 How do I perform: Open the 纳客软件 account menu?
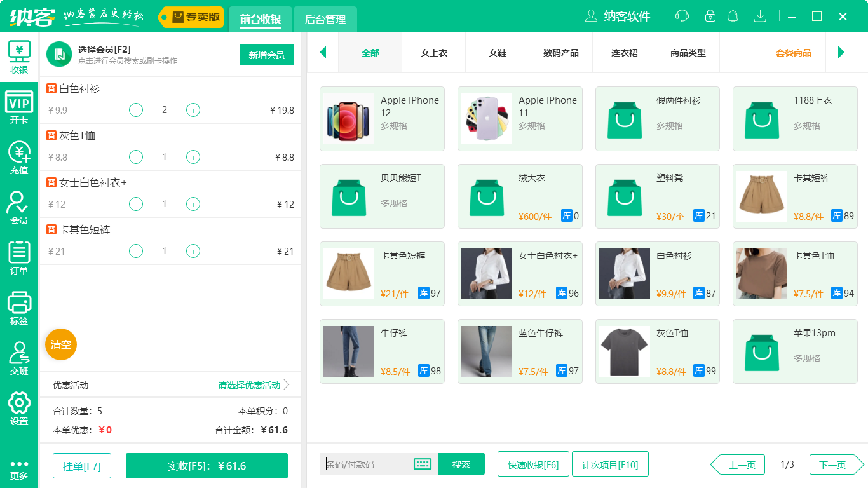click(618, 17)
